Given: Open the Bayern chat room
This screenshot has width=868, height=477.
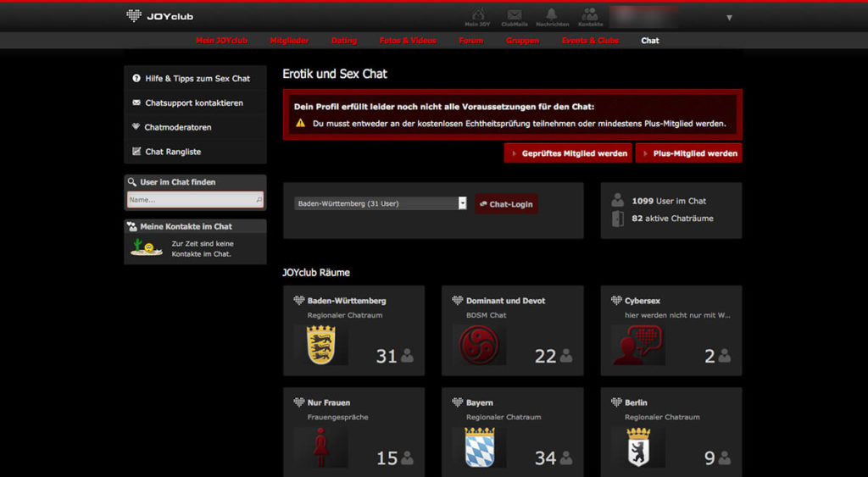Looking at the screenshot, I should click(480, 402).
